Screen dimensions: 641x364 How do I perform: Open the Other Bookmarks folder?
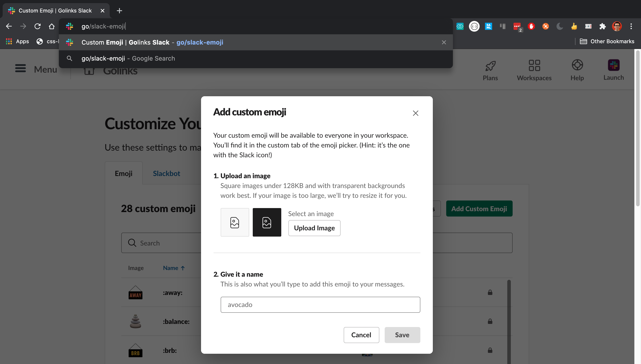point(607,41)
